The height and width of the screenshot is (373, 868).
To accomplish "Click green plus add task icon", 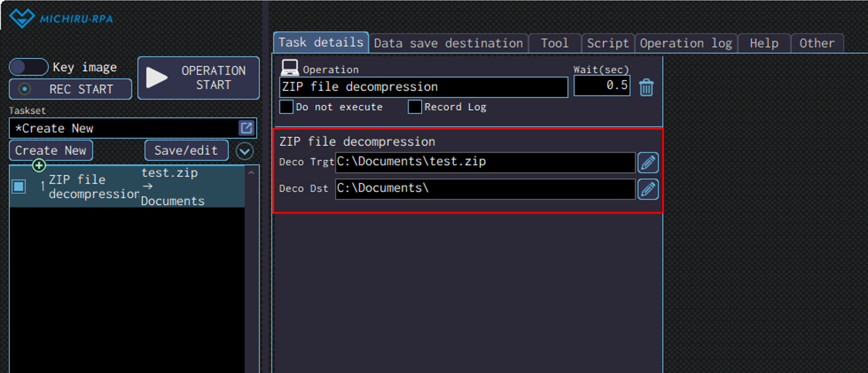I will click(39, 166).
